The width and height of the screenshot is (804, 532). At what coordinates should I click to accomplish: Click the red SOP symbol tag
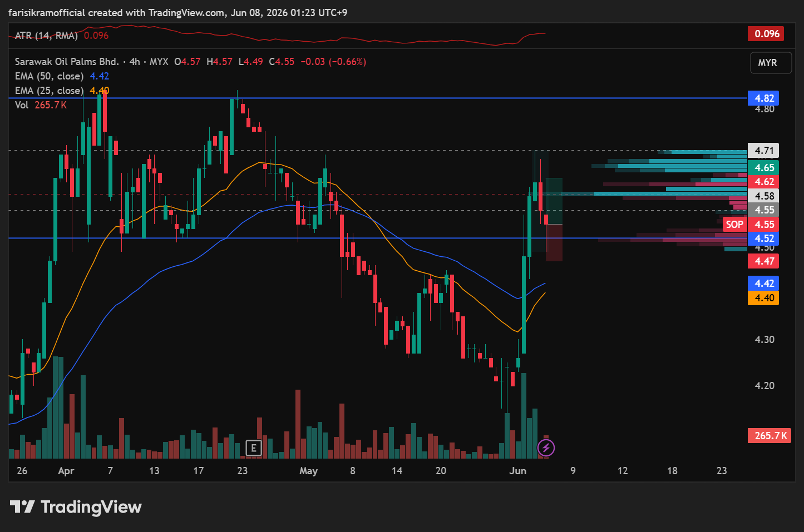click(734, 225)
